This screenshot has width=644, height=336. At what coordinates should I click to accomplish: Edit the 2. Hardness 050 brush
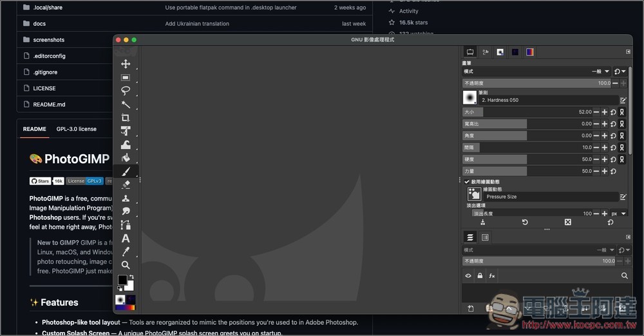pos(623,100)
